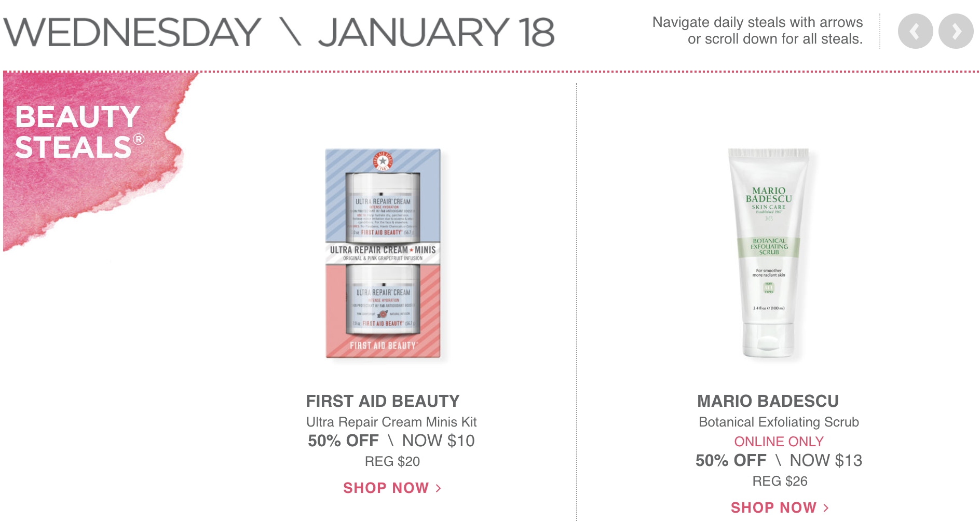This screenshot has height=522, width=980.
Task: Click the 50% OFF NOW $13 price
Action: coord(779,461)
